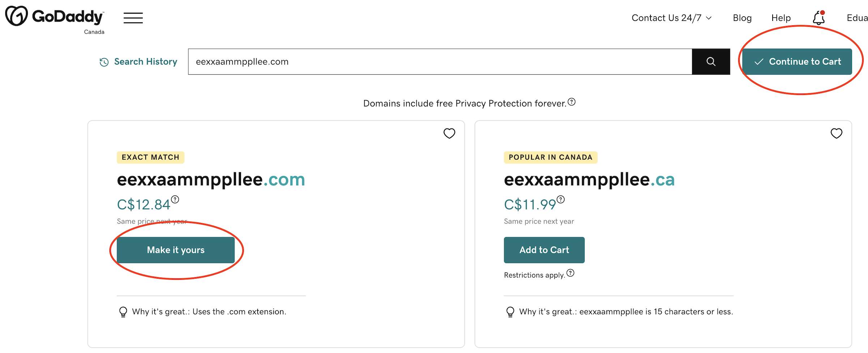
Task: Click Add to Cart for the .ca domain
Action: (x=544, y=250)
